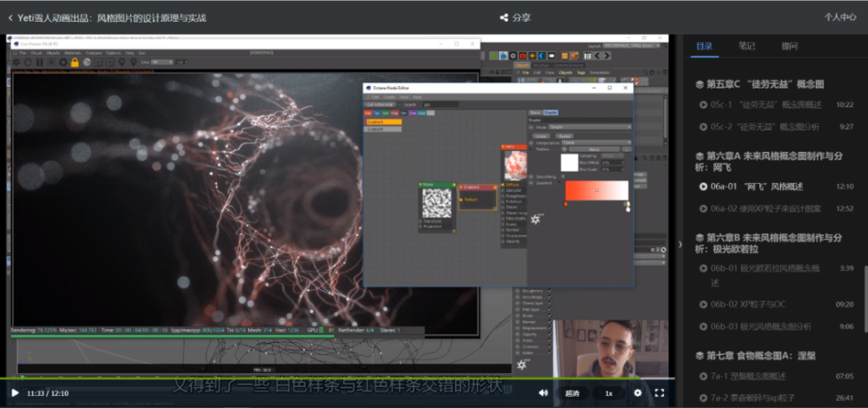This screenshot has height=408, width=868.
Task: Open the video player settings gear
Action: 638,392
